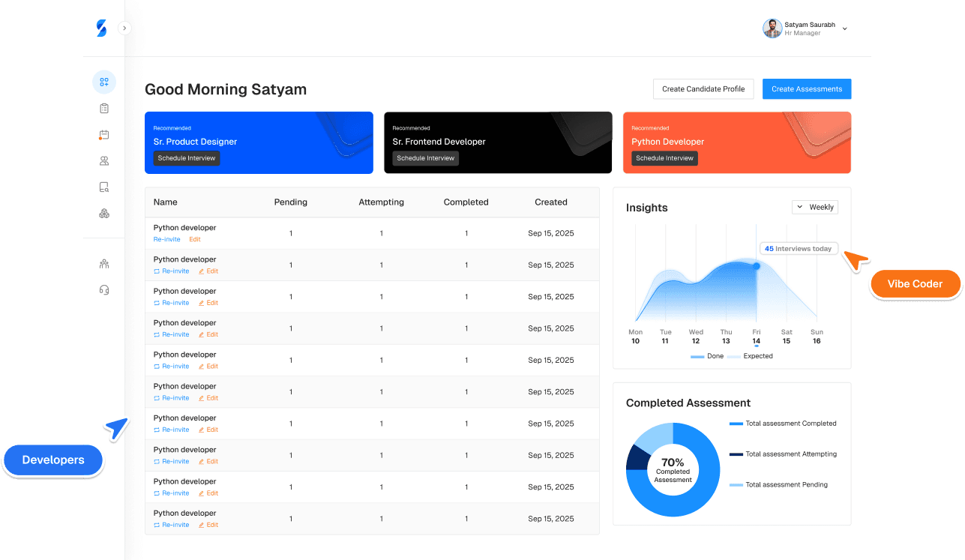The image size is (965, 560).
Task: Click Re-invite on the first Python developer row
Action: (x=166, y=239)
